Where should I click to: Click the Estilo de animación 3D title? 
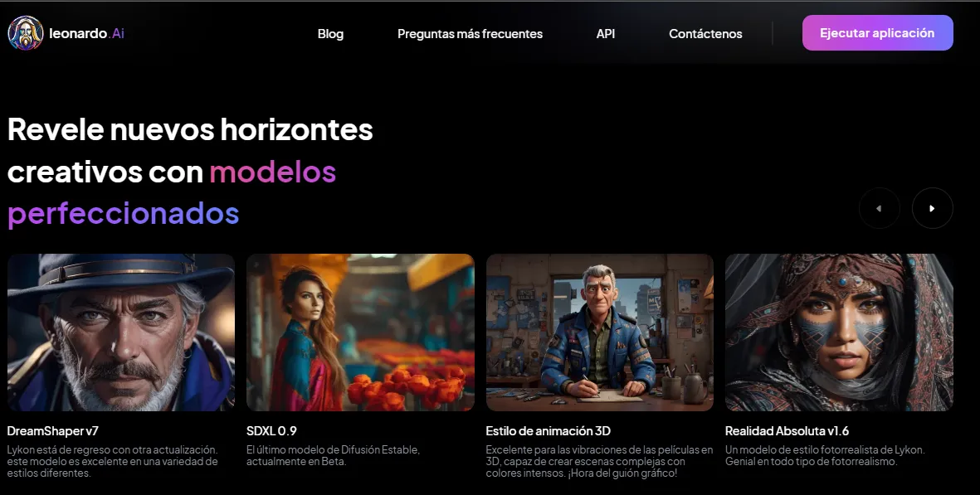(x=549, y=430)
